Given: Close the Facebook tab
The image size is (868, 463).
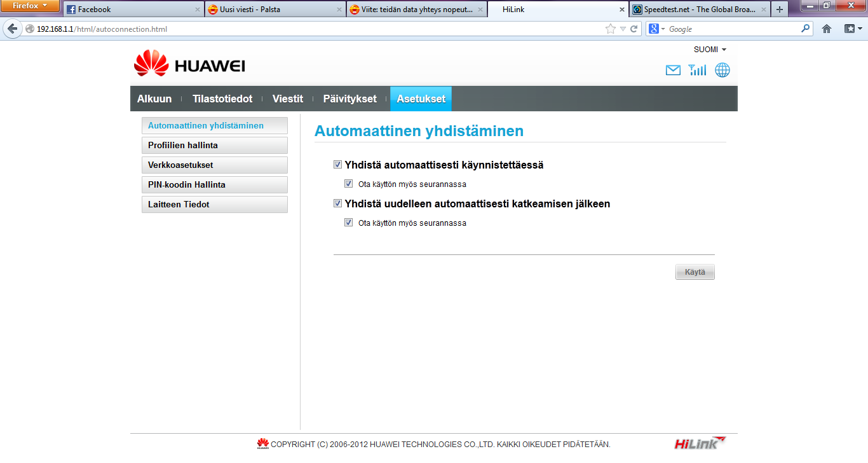Looking at the screenshot, I should (197, 10).
